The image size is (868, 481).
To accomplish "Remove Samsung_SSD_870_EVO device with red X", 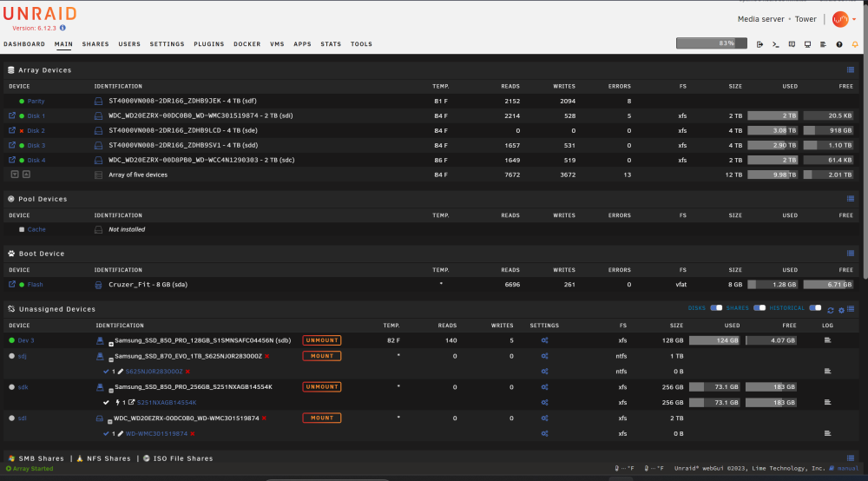I will tap(266, 356).
